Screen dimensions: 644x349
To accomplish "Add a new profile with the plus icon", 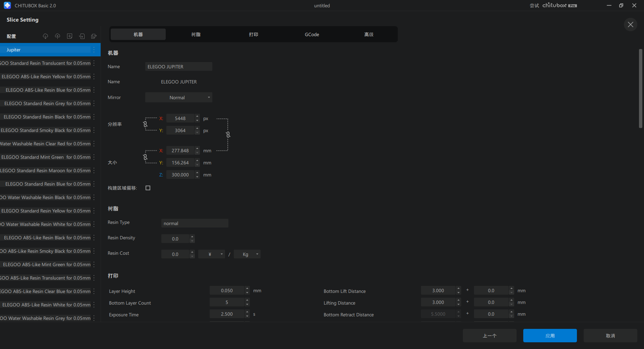I will pyautogui.click(x=70, y=36).
